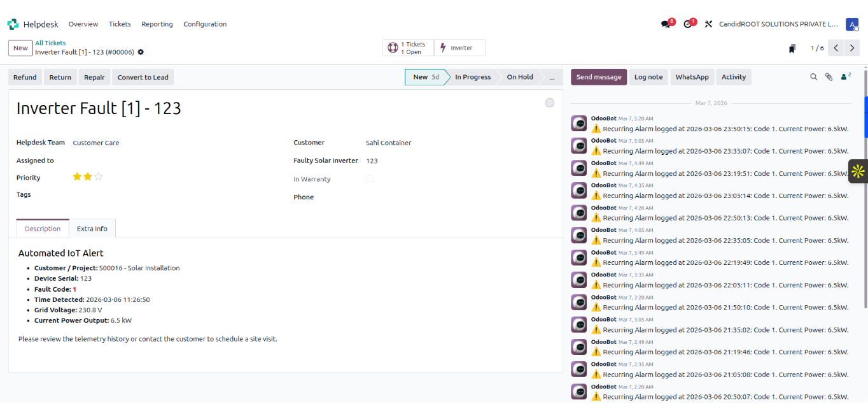Select the New stage in statusbar
Viewport: 868px width, 416px height.
click(425, 77)
